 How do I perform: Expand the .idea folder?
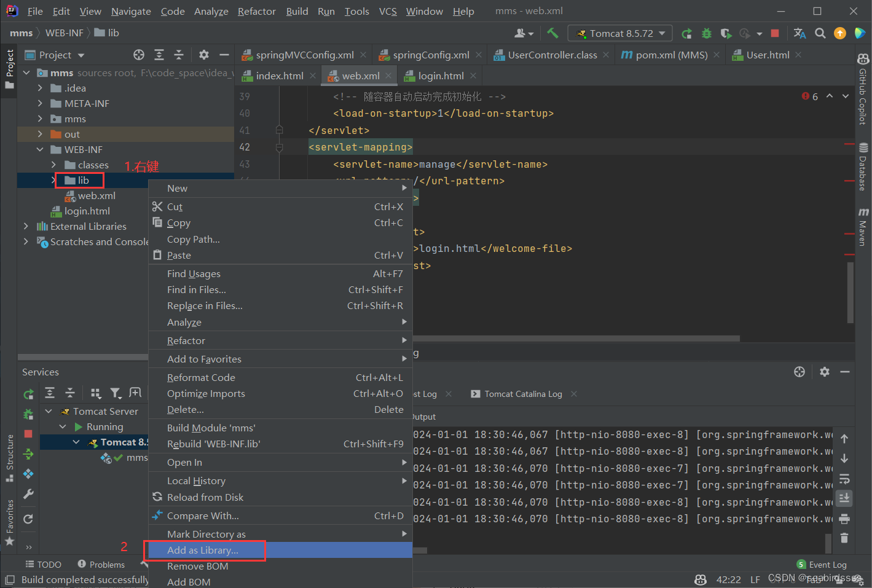[x=40, y=88]
